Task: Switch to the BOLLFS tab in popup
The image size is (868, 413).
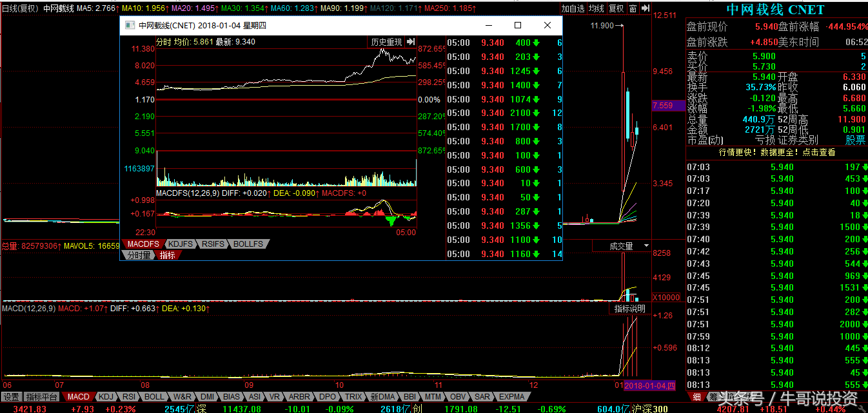Action: tap(248, 244)
